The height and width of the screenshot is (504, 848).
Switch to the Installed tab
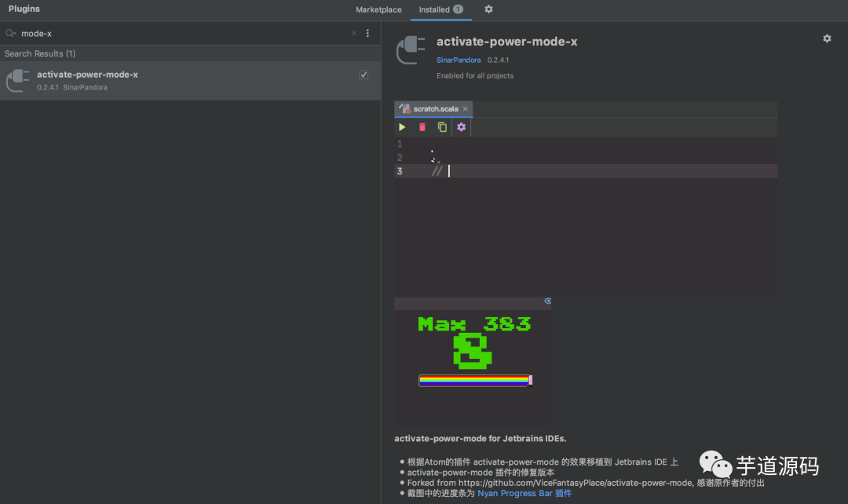pos(440,9)
